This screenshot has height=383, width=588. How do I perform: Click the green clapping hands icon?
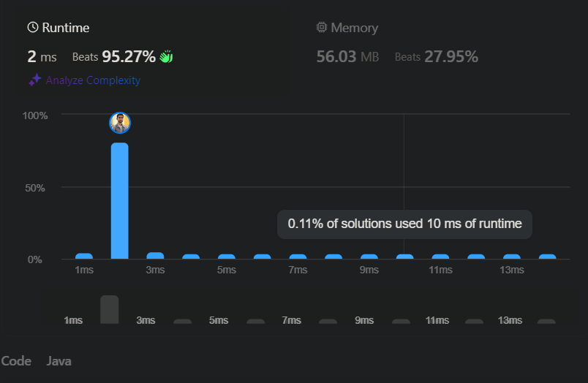[166, 56]
